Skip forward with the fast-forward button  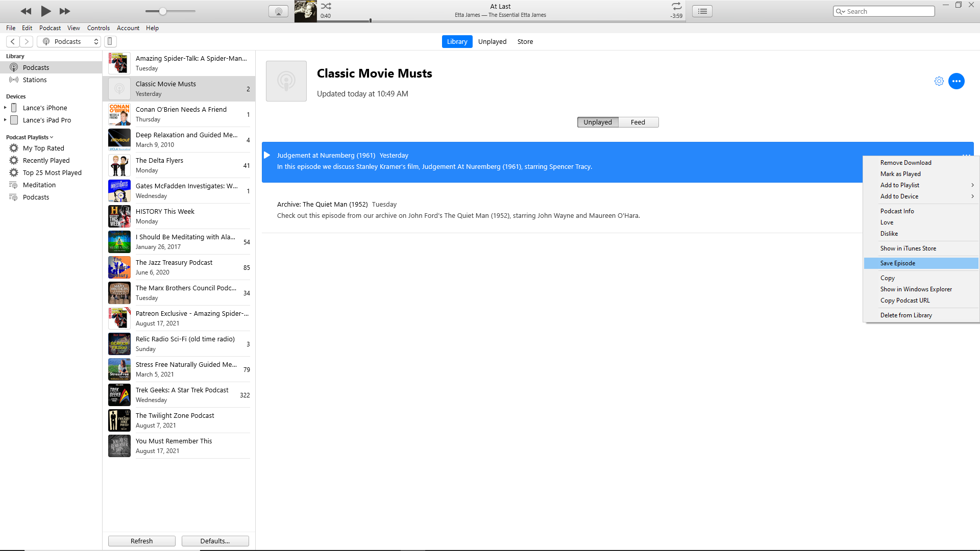[x=65, y=11]
